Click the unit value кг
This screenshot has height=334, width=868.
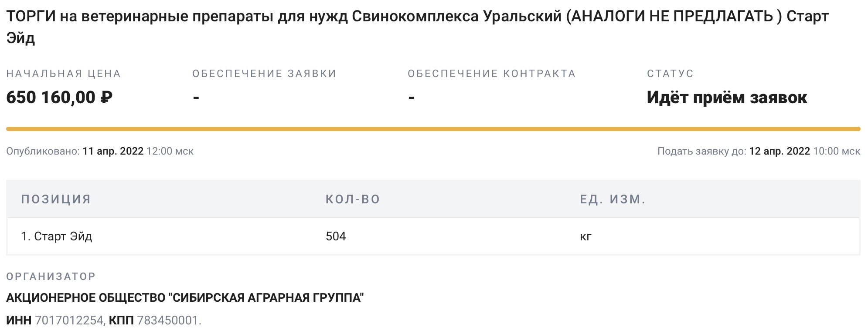click(585, 237)
